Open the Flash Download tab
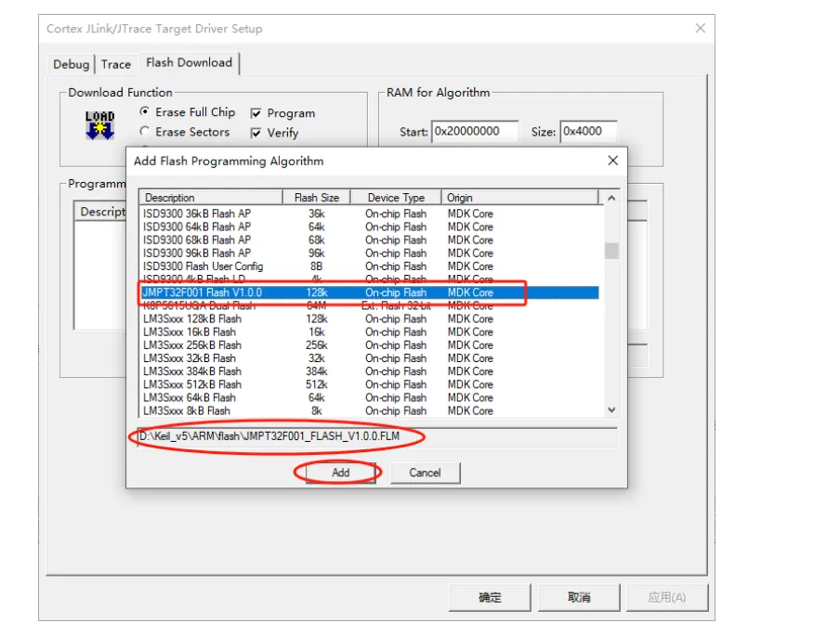 coord(190,62)
